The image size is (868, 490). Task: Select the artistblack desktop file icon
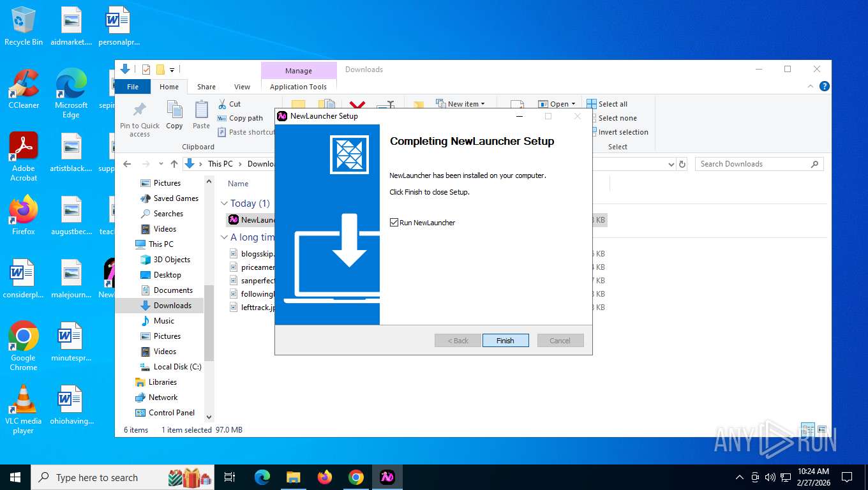(x=71, y=152)
